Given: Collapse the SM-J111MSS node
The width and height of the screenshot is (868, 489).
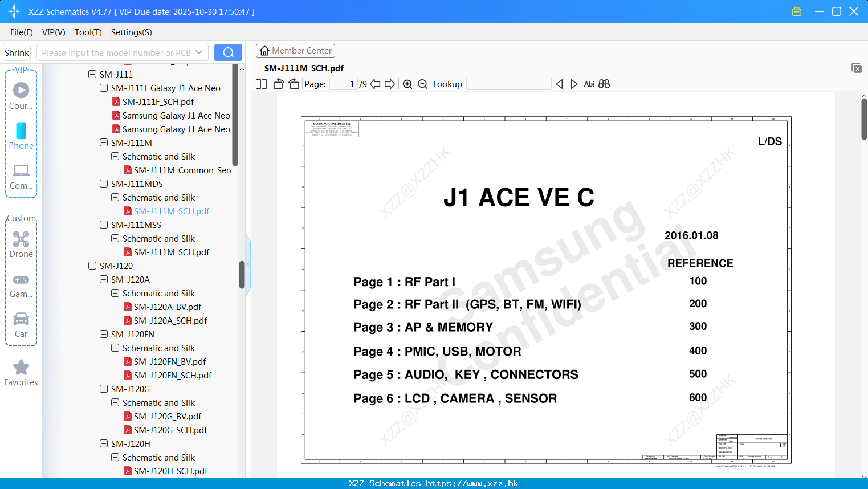Looking at the screenshot, I should click(104, 225).
